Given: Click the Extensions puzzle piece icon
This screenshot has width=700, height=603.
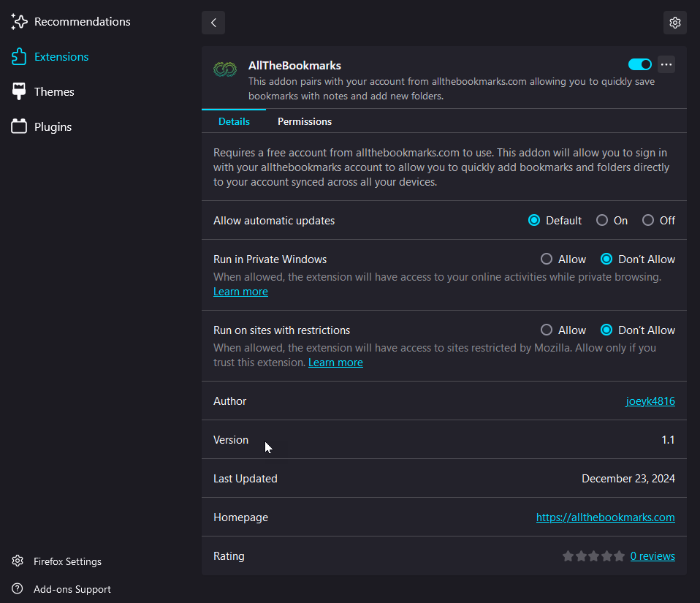Looking at the screenshot, I should pos(19,57).
